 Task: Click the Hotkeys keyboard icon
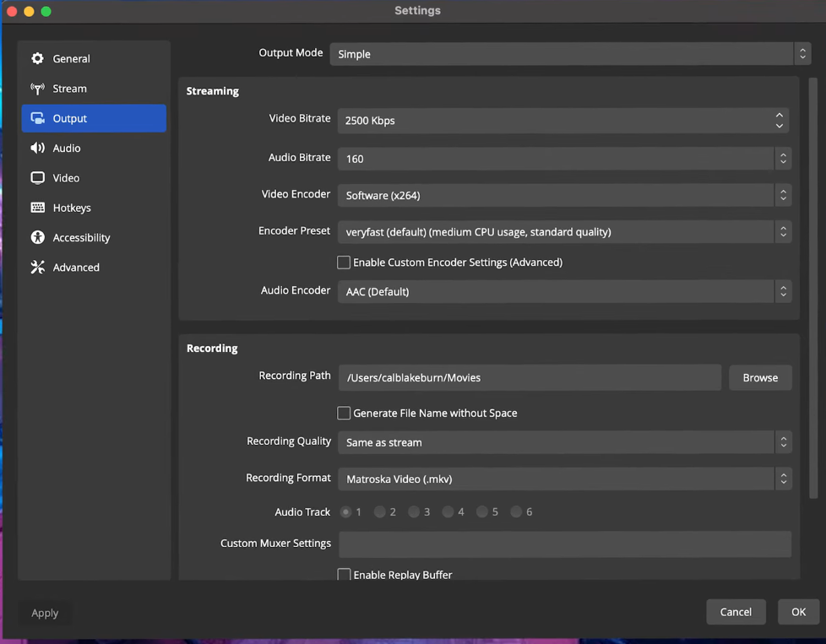coord(37,208)
